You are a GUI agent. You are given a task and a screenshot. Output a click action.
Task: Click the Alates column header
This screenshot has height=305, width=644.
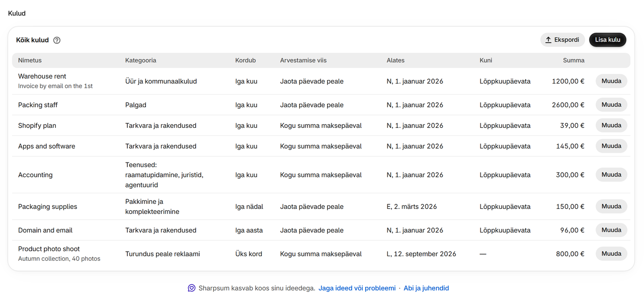click(395, 60)
